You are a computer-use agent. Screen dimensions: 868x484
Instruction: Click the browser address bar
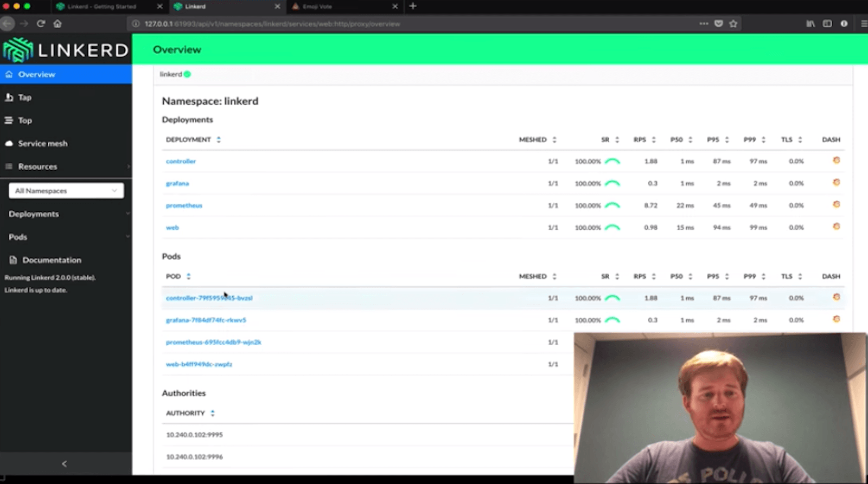point(380,24)
